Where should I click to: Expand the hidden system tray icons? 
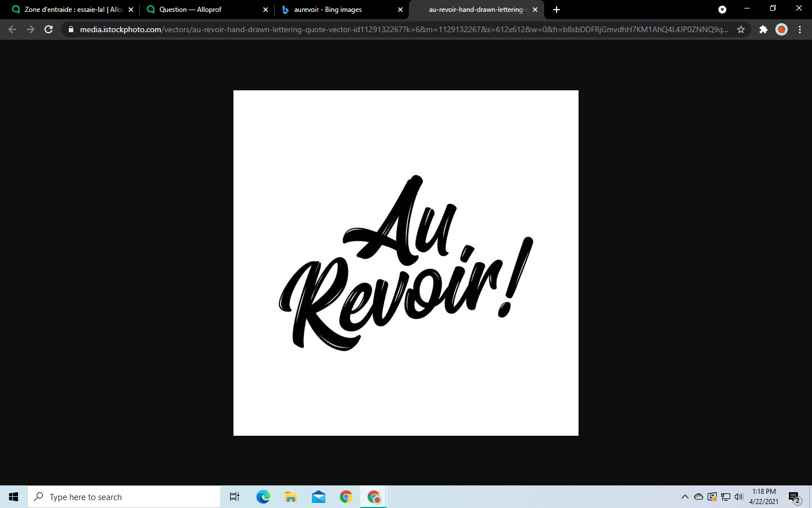(x=685, y=497)
